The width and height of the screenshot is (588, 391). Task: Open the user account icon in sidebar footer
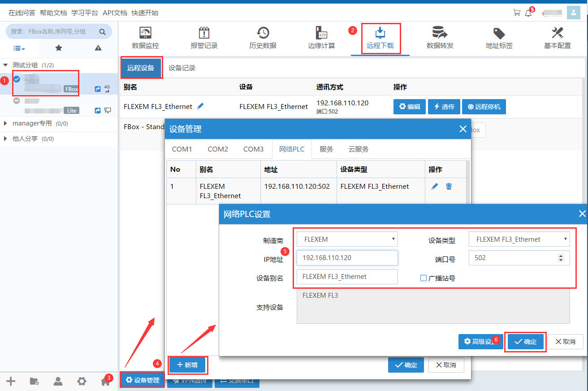pos(58,382)
